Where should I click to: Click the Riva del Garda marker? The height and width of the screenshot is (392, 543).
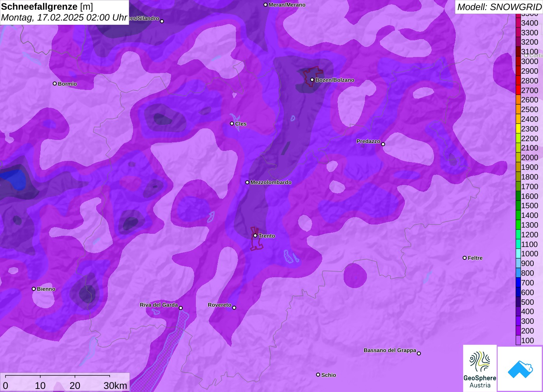(x=181, y=308)
